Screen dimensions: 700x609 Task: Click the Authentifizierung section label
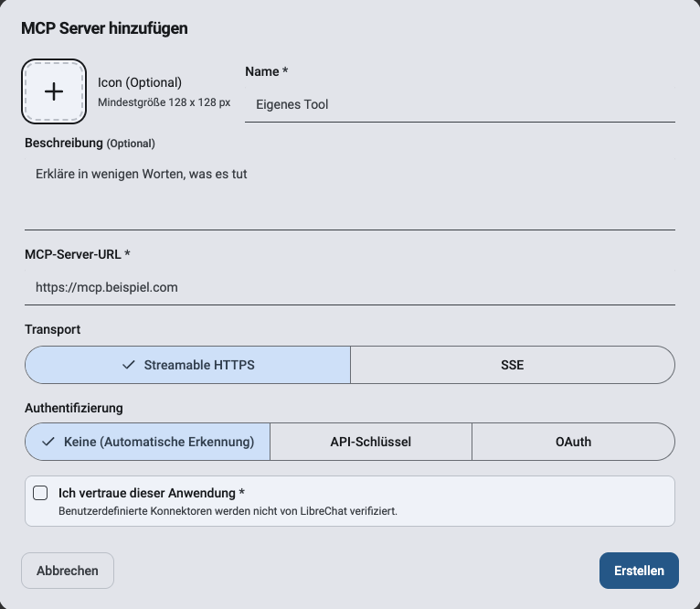click(x=74, y=408)
